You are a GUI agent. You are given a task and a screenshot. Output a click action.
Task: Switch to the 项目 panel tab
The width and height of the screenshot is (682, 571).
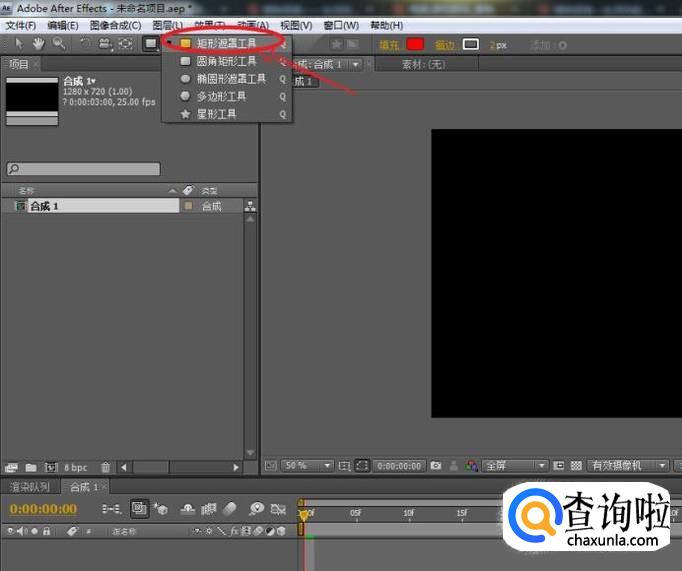(19, 64)
